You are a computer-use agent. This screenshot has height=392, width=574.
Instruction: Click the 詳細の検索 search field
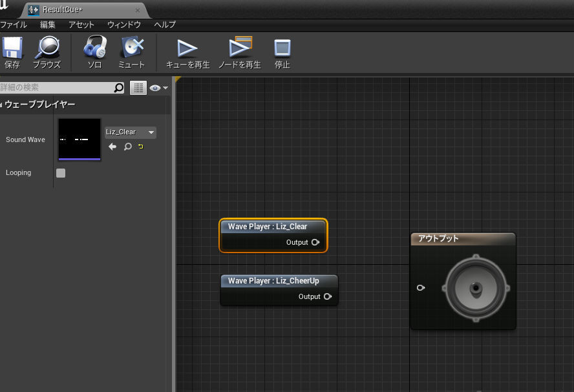pyautogui.click(x=57, y=88)
